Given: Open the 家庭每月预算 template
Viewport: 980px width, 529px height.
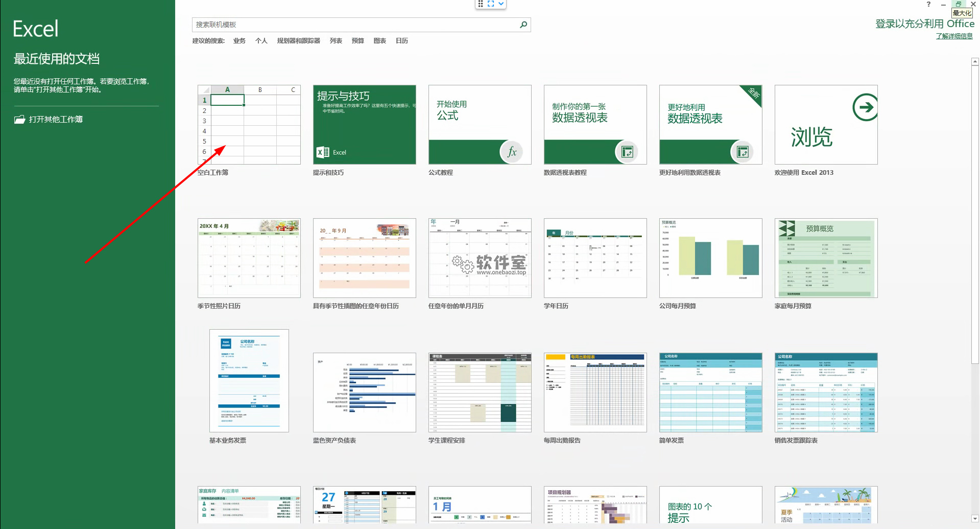Looking at the screenshot, I should 826,258.
